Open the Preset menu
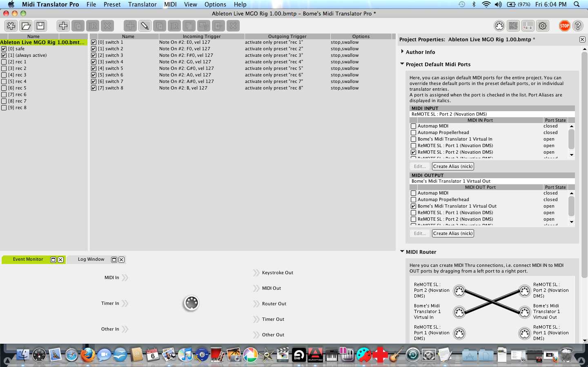 pyautogui.click(x=112, y=4)
